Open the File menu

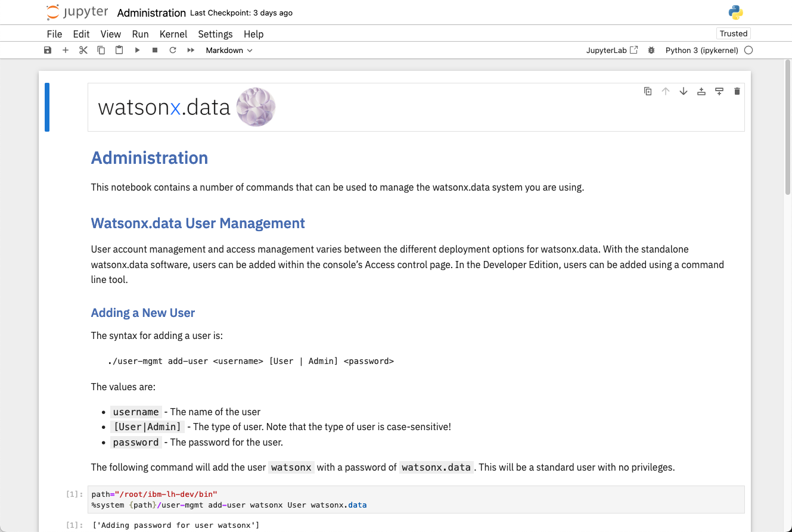(54, 34)
